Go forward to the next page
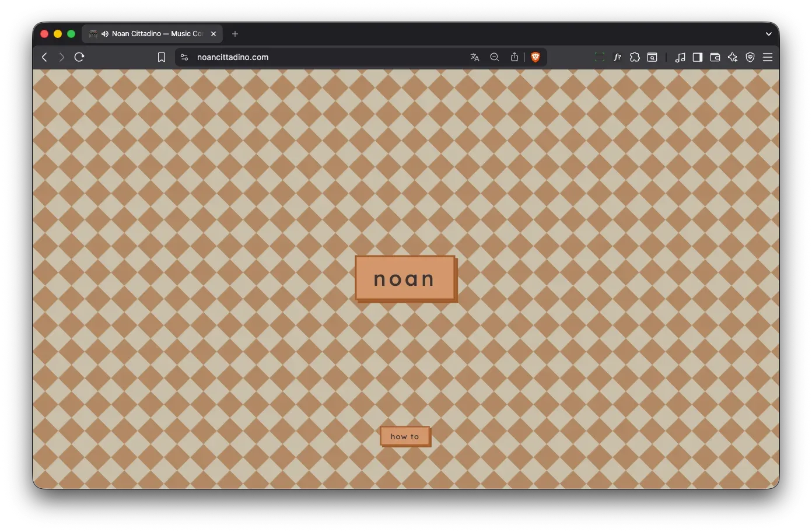 tap(61, 57)
